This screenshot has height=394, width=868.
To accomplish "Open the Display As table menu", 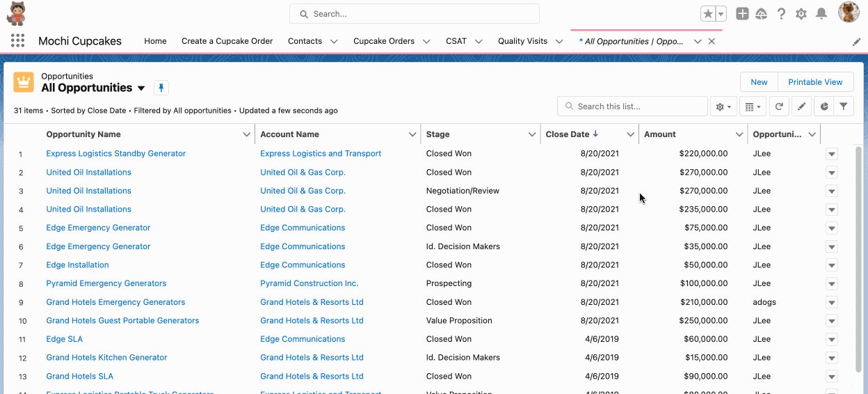I will click(753, 107).
